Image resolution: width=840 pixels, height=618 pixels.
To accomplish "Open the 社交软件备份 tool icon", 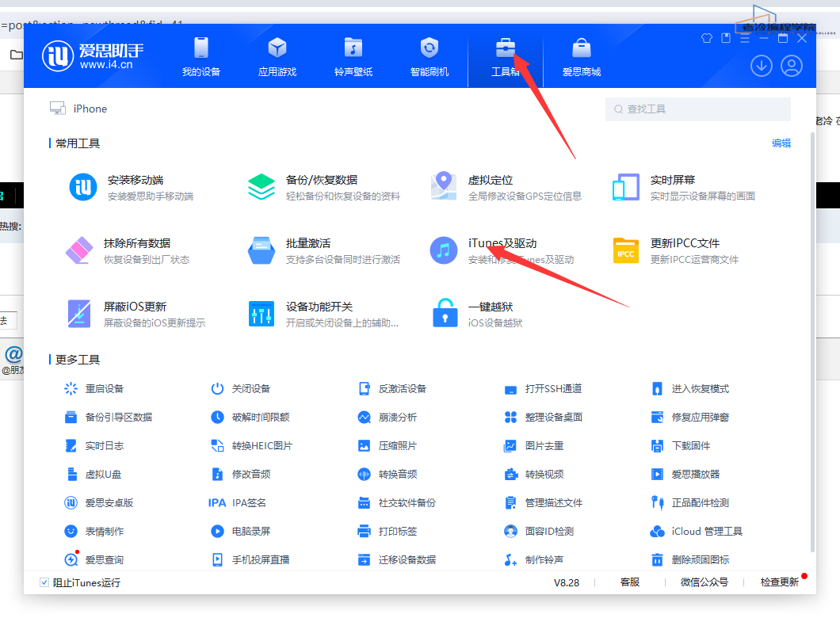I will click(365, 502).
